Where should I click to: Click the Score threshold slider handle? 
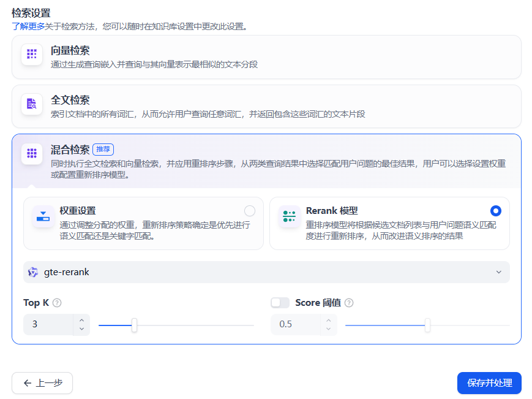(x=427, y=325)
